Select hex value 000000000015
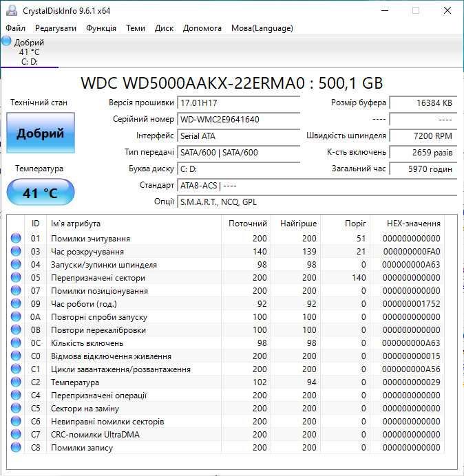 click(x=412, y=356)
